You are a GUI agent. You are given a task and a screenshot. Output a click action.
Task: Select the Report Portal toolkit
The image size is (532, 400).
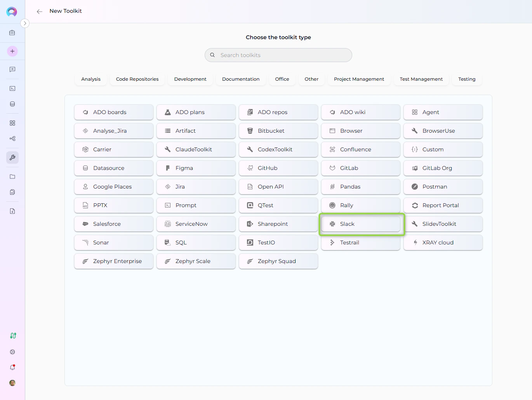tap(443, 205)
